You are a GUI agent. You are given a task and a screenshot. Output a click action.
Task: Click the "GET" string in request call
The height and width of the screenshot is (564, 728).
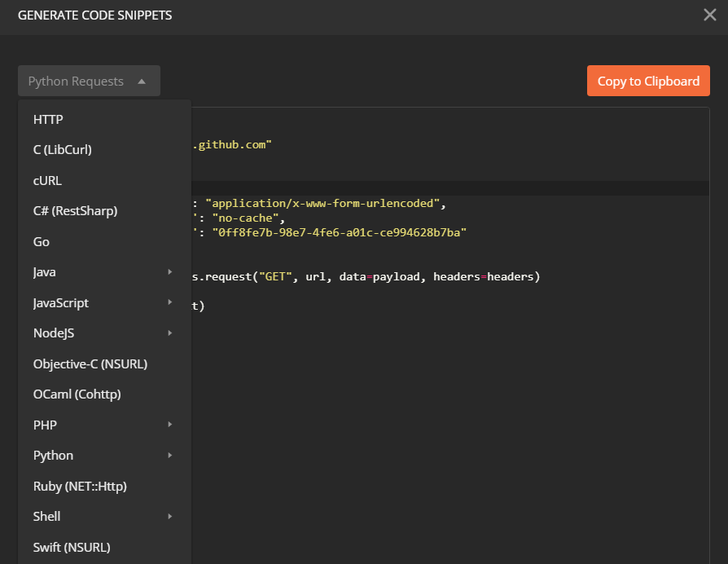pyautogui.click(x=275, y=276)
